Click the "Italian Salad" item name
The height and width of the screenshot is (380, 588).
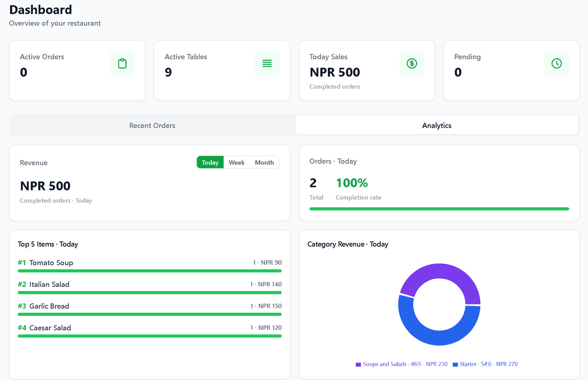pos(49,284)
